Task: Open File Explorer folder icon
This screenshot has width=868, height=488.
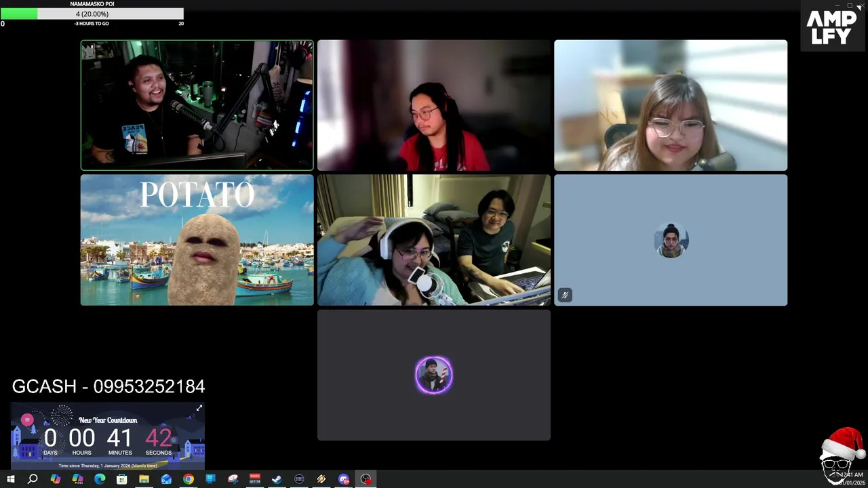Action: pos(144,479)
